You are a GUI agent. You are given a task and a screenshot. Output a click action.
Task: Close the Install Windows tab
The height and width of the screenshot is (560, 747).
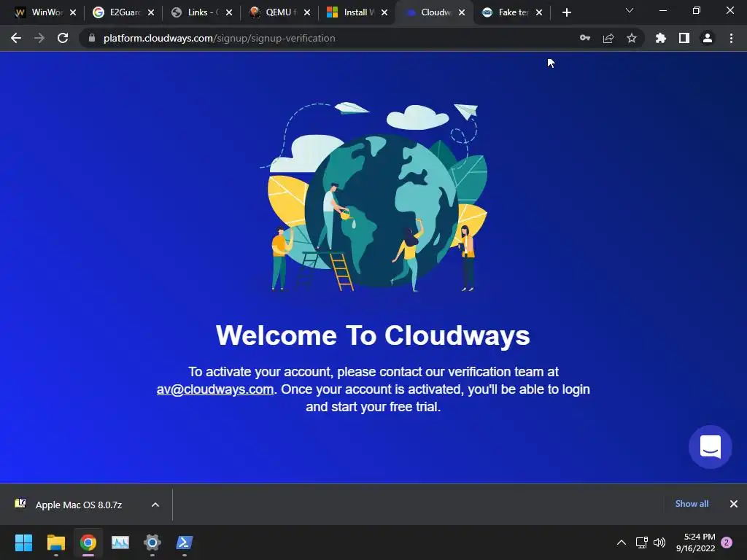pyautogui.click(x=384, y=13)
